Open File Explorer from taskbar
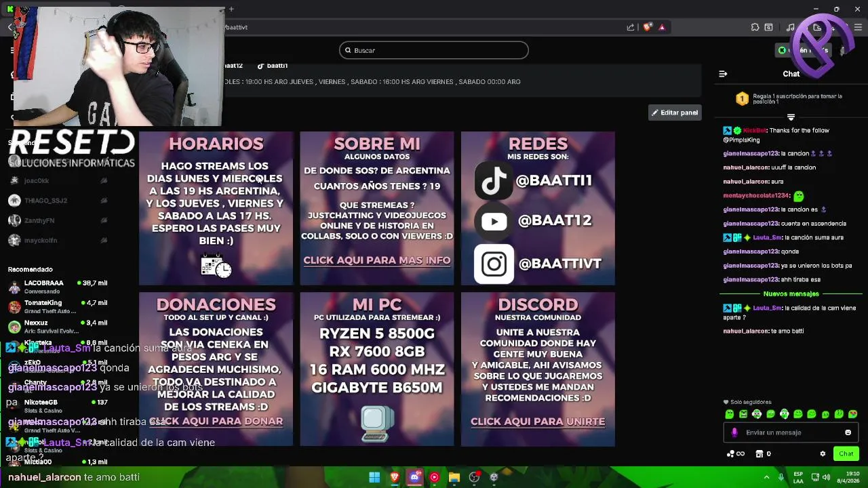The height and width of the screenshot is (488, 868). (x=454, y=477)
